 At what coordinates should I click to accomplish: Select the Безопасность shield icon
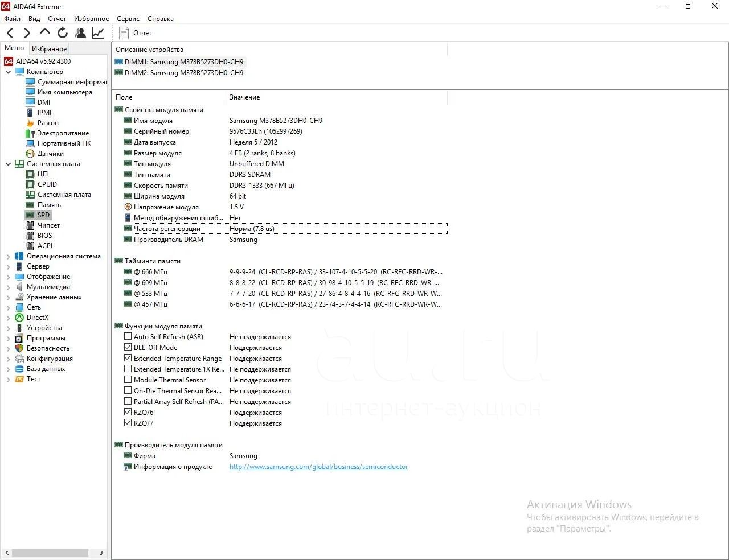click(x=19, y=348)
